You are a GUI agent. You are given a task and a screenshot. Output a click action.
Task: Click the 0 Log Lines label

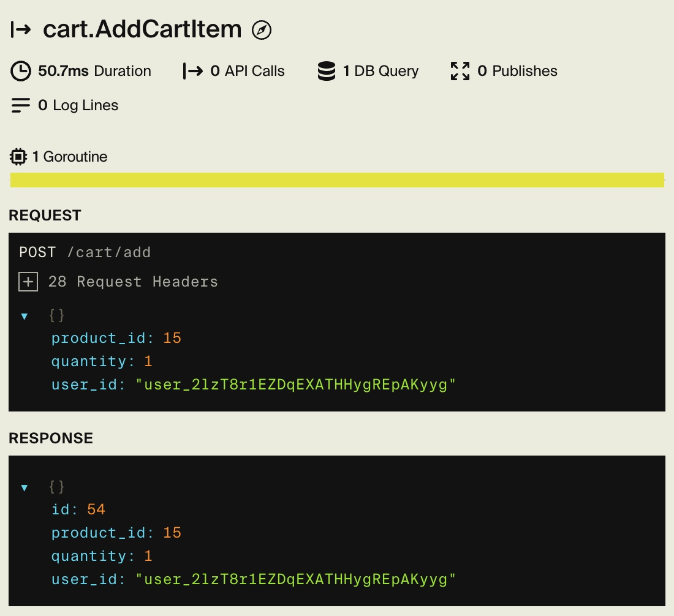point(78,105)
